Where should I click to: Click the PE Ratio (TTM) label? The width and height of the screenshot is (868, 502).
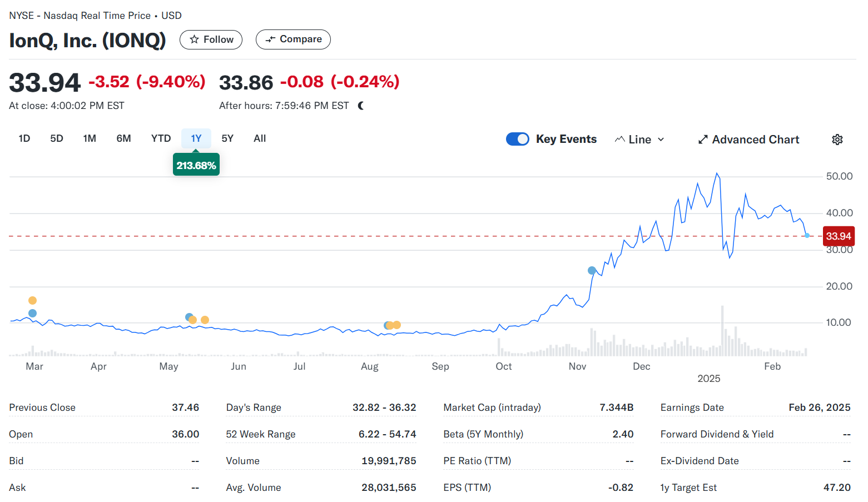(477, 461)
